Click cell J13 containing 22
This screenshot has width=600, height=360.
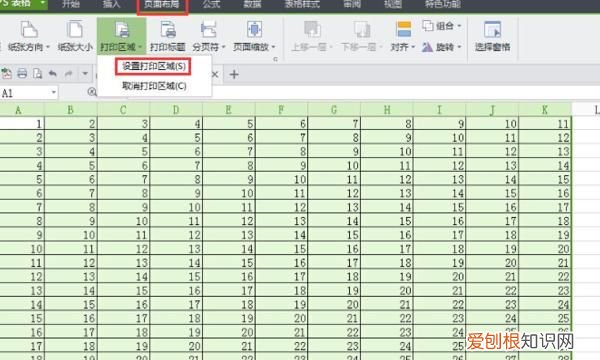[x=492, y=290]
